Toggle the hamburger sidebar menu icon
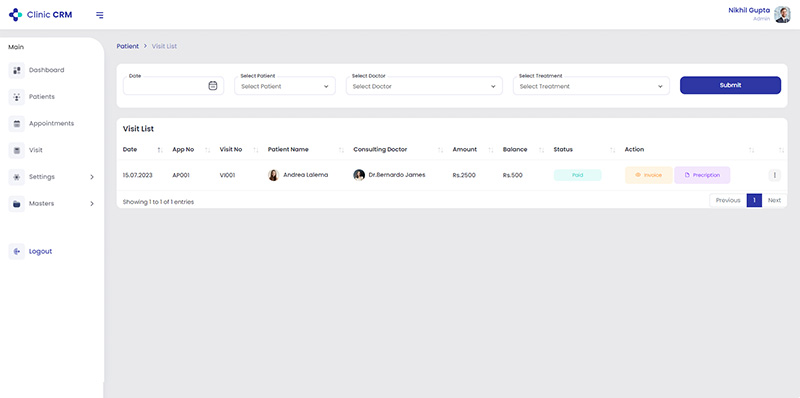800x398 pixels. 100,15
